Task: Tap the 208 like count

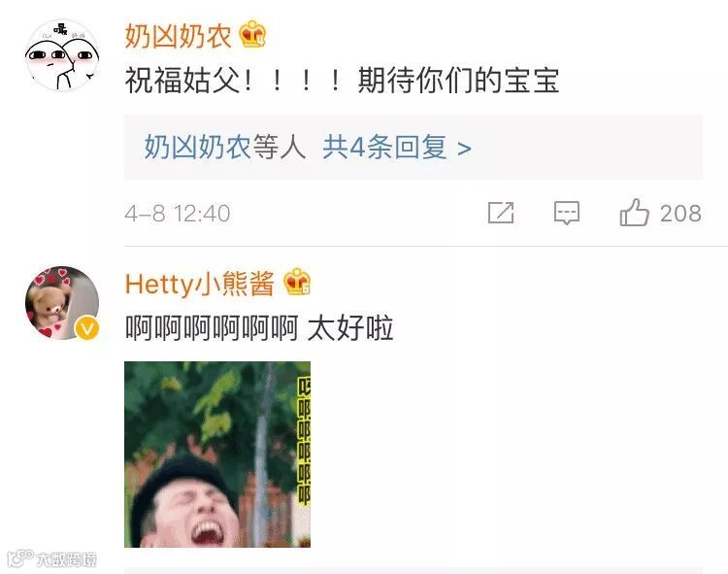Action: [680, 214]
